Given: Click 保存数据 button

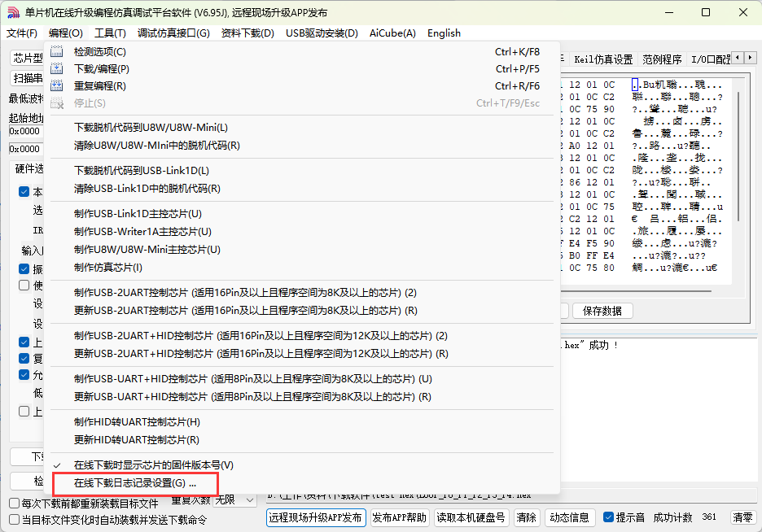Looking at the screenshot, I should [602, 311].
